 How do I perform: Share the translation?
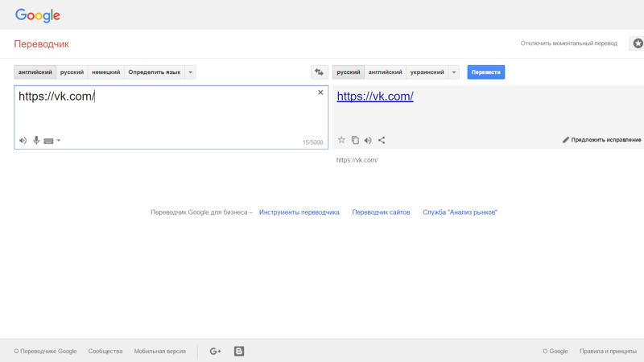click(382, 140)
